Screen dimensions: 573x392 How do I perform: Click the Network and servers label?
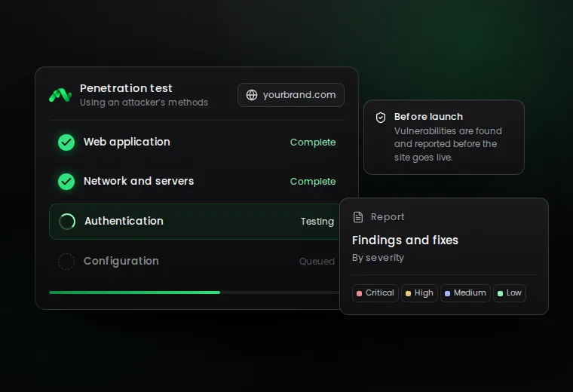click(x=139, y=181)
